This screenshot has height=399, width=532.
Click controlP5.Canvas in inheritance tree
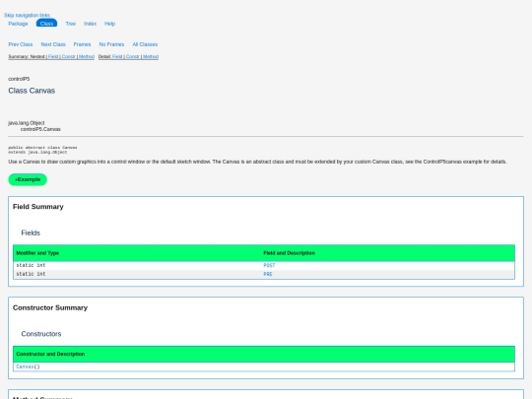[40, 129]
